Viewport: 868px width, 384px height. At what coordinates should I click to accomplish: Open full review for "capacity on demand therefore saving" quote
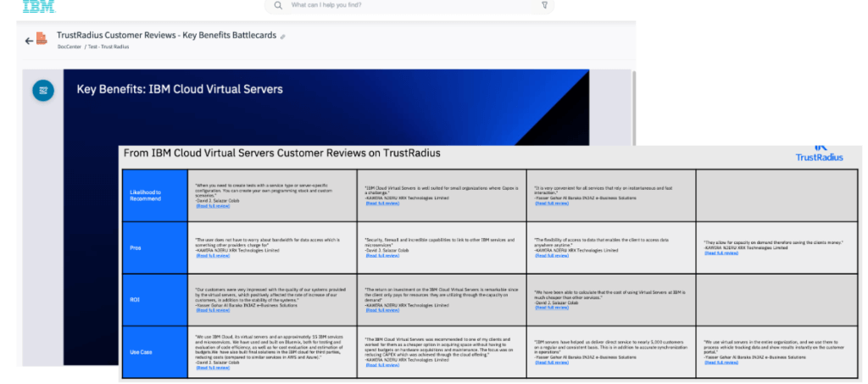click(x=721, y=253)
